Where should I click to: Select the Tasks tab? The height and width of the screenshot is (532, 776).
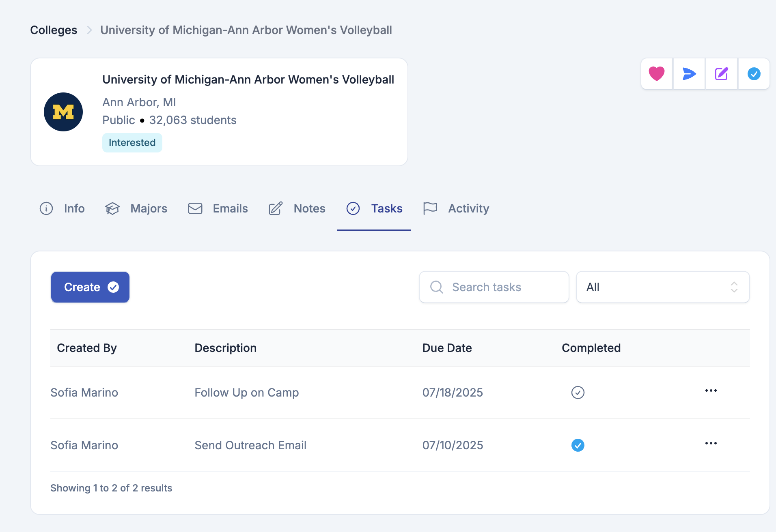(374, 208)
